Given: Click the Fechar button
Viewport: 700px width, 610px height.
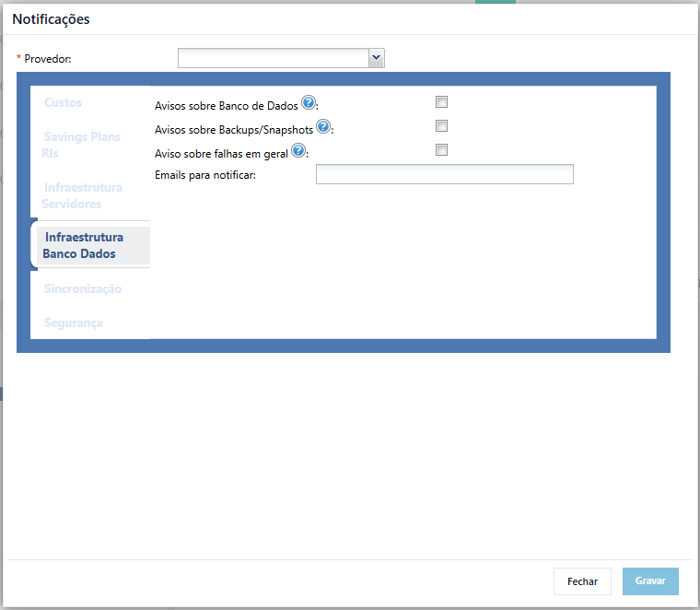Looking at the screenshot, I should pyautogui.click(x=582, y=581).
